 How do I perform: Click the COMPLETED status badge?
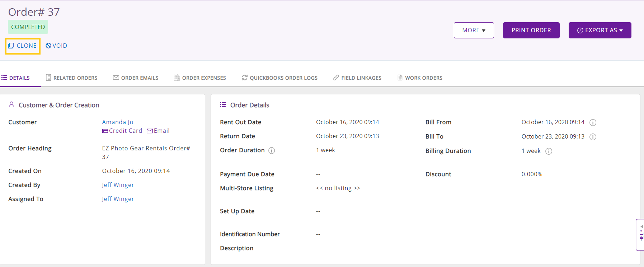pyautogui.click(x=28, y=27)
